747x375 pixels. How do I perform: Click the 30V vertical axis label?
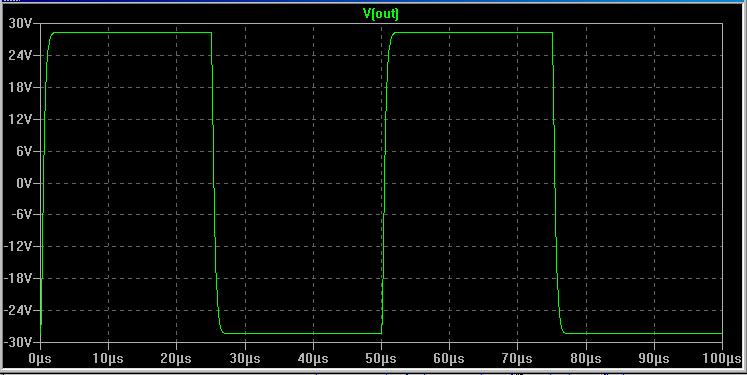[x=20, y=24]
